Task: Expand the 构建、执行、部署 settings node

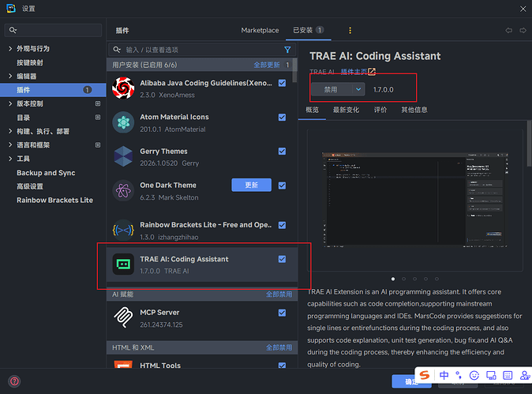Action: (x=9, y=131)
